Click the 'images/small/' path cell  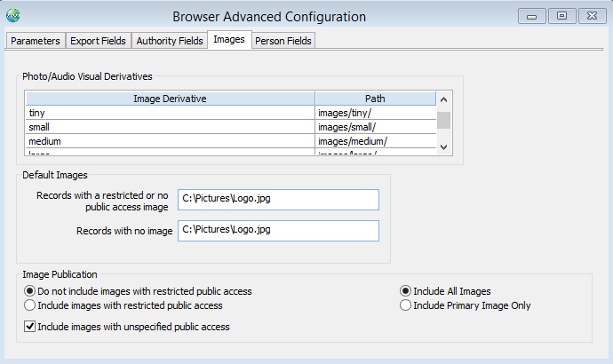(375, 127)
